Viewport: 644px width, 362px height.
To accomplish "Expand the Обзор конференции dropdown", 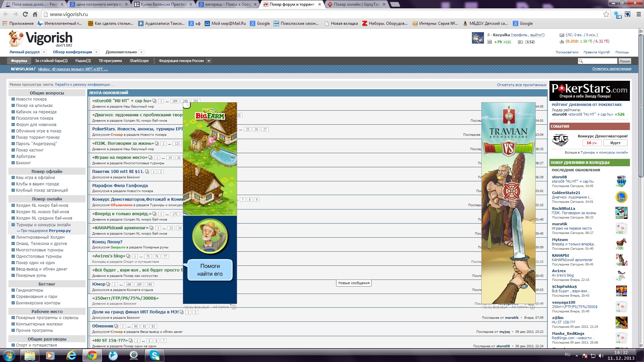I will click(97, 52).
